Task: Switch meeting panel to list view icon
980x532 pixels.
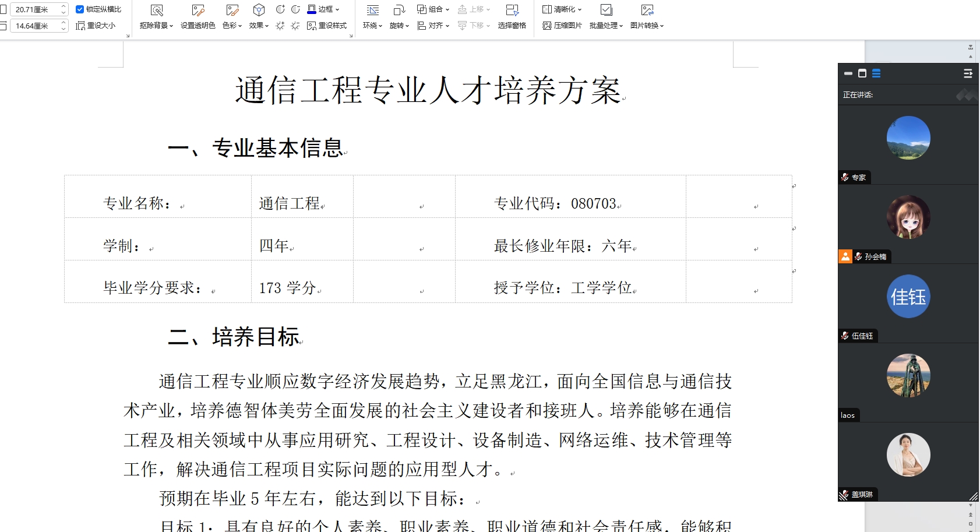Action: click(876, 73)
